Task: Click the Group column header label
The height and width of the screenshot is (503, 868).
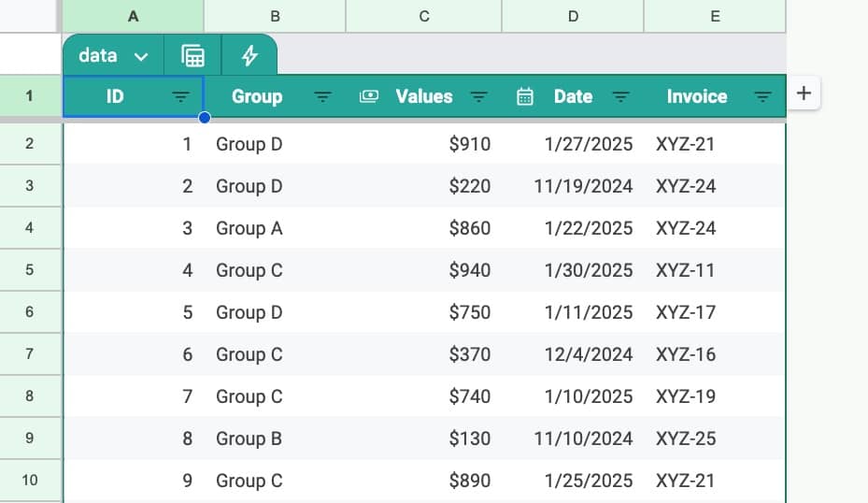Action: click(x=257, y=96)
